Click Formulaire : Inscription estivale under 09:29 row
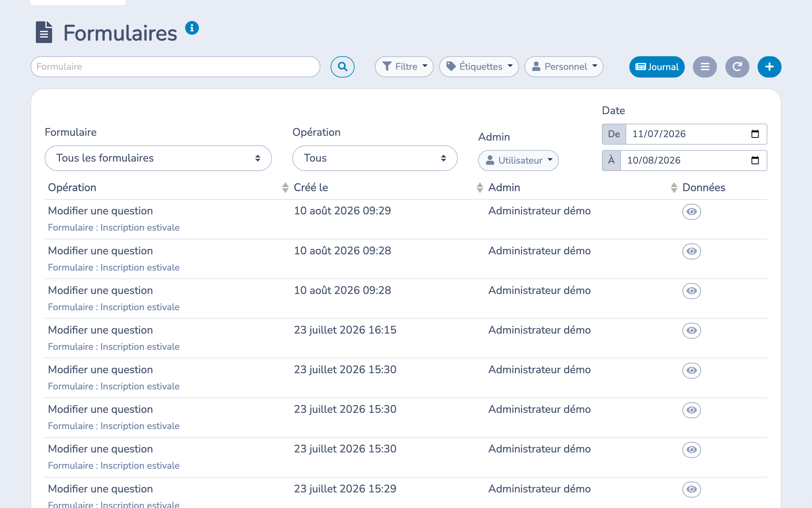 (x=114, y=228)
